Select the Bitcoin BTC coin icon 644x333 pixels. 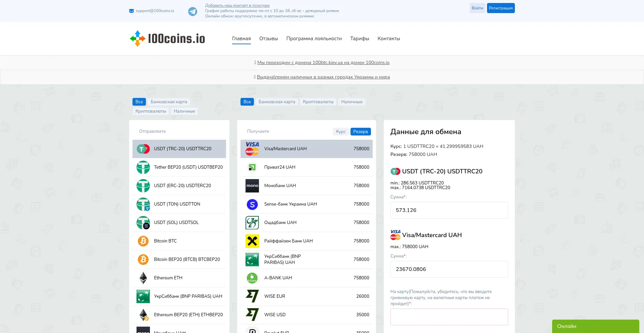coord(143,241)
